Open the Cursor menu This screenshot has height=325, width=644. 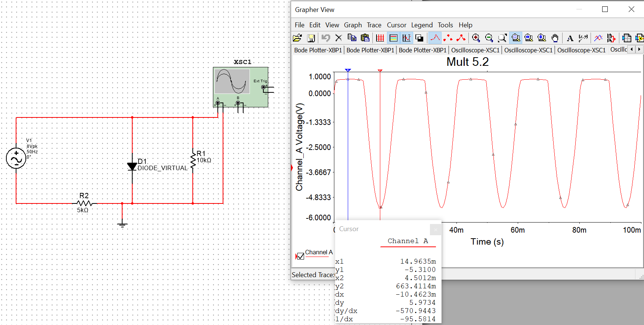point(396,25)
